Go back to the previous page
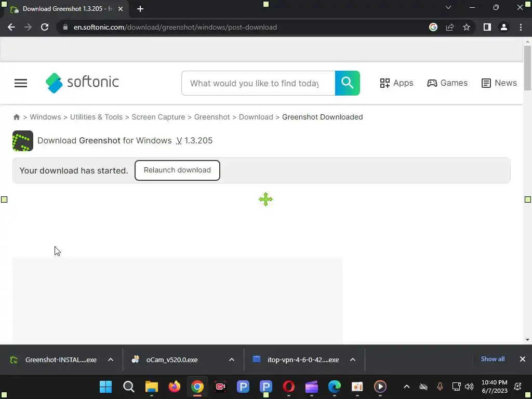The width and height of the screenshot is (532, 399). (x=11, y=27)
